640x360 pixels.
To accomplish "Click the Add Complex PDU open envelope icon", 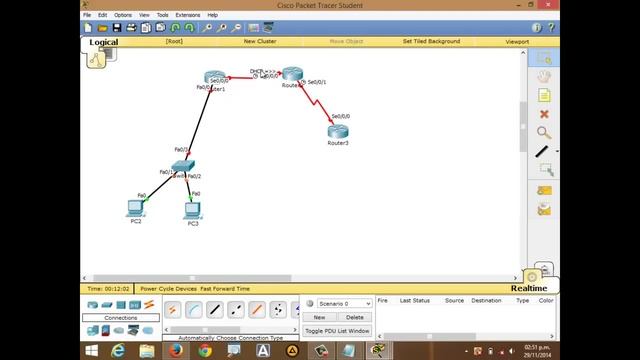I will (x=544, y=209).
